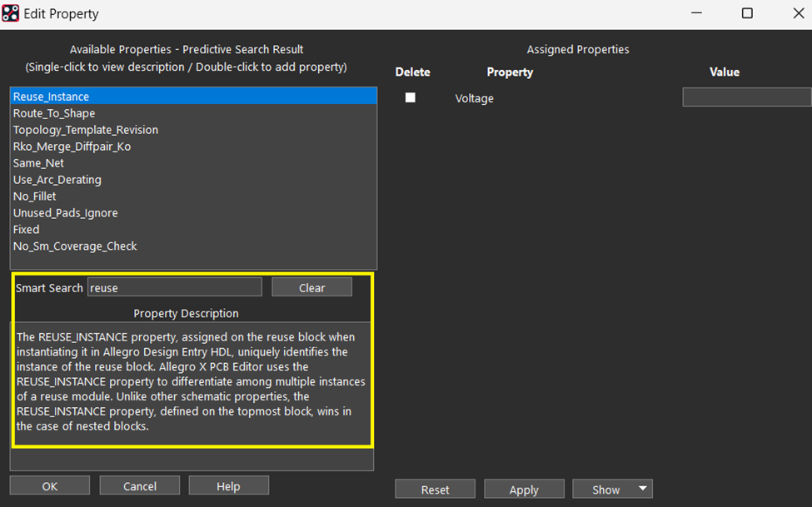
Task: Select the Route_To_Shape property
Action: click(x=54, y=113)
